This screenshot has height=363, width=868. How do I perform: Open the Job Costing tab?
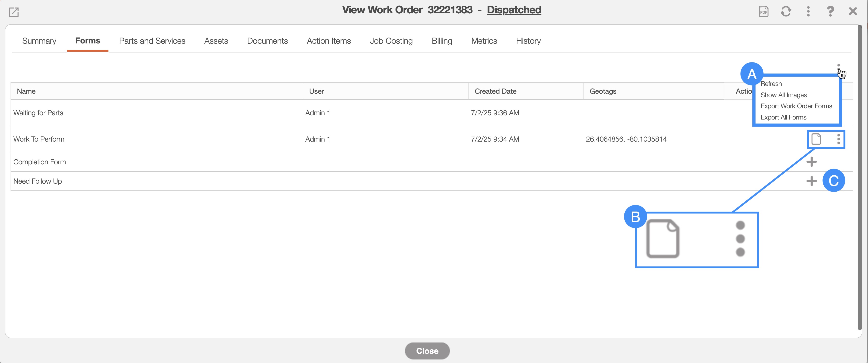tap(391, 41)
